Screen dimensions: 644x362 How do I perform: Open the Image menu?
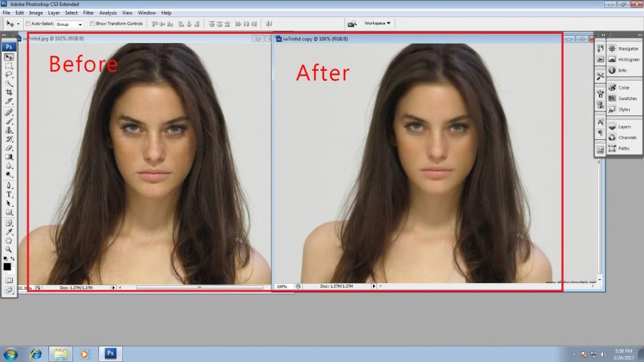pos(36,13)
